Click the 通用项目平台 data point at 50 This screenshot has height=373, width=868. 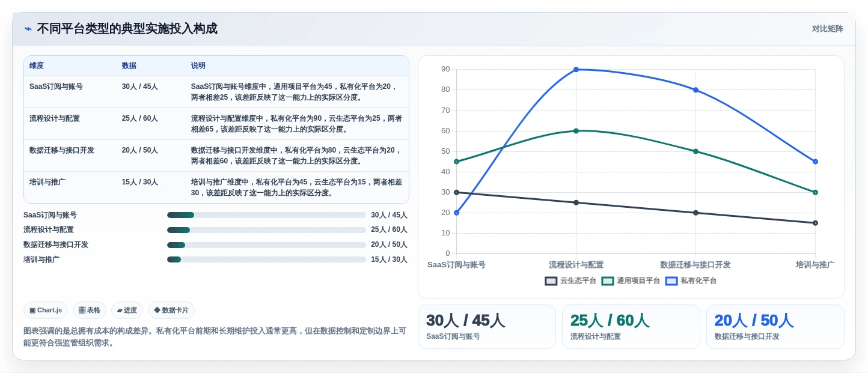coord(695,151)
